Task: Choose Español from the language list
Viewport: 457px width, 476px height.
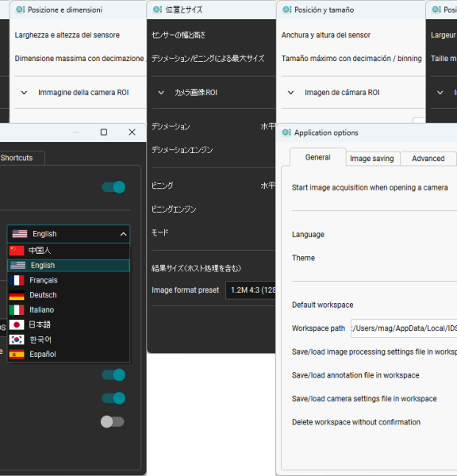Action: [x=68, y=355]
